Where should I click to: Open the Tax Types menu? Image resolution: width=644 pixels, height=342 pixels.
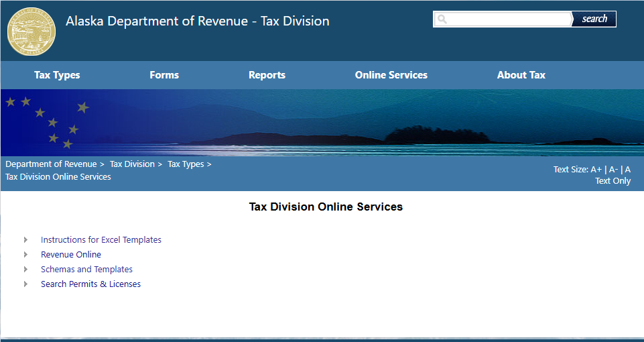(57, 75)
